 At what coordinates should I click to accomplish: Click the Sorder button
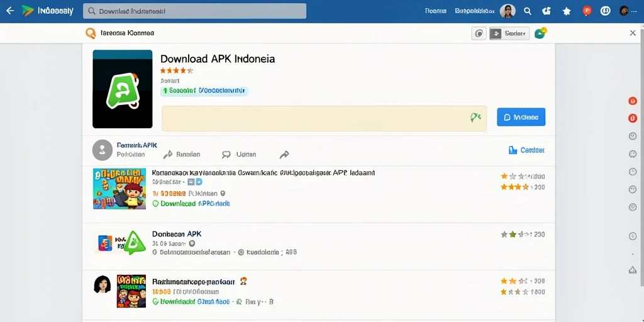(x=509, y=34)
